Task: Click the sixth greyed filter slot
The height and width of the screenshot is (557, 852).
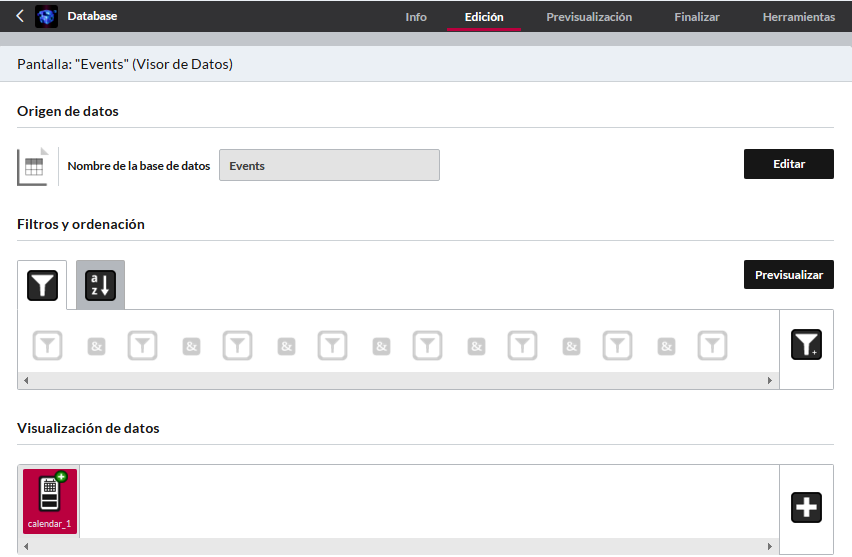Action: (523, 346)
